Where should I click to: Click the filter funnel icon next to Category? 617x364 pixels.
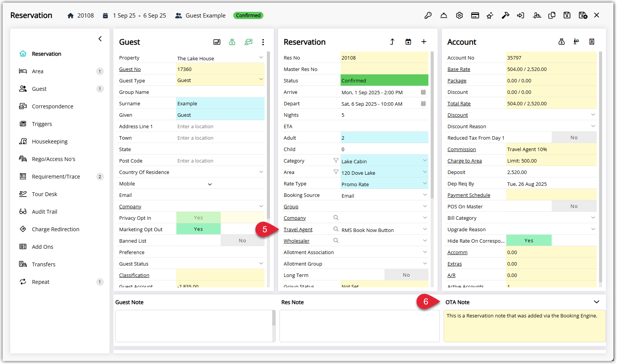pyautogui.click(x=336, y=161)
